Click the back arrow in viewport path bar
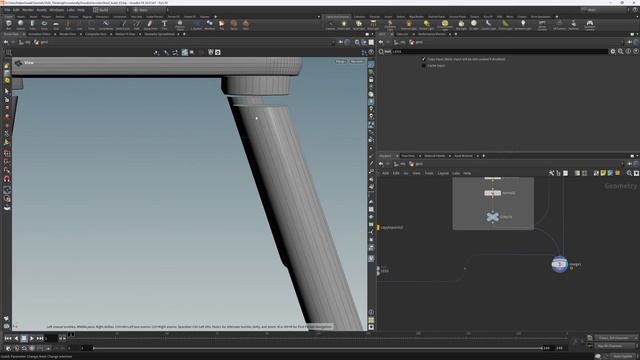Viewport: 640px width, 360px height. (x=6, y=42)
